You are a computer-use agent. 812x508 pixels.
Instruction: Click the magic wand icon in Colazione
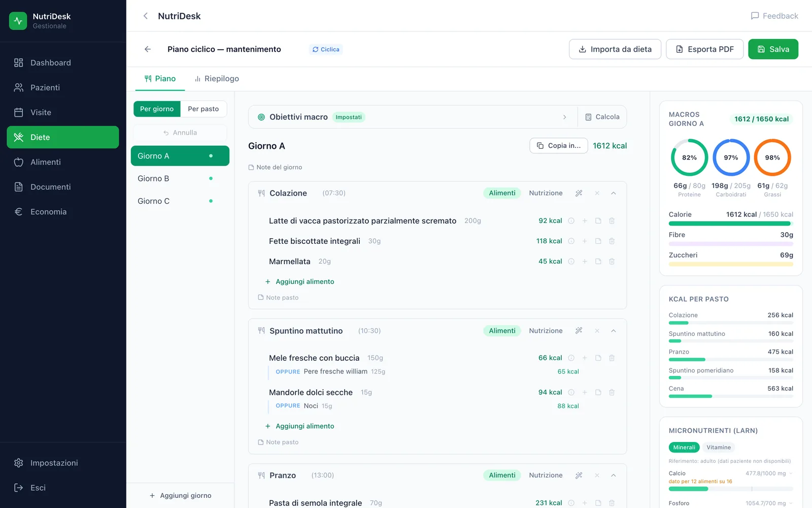(x=579, y=193)
